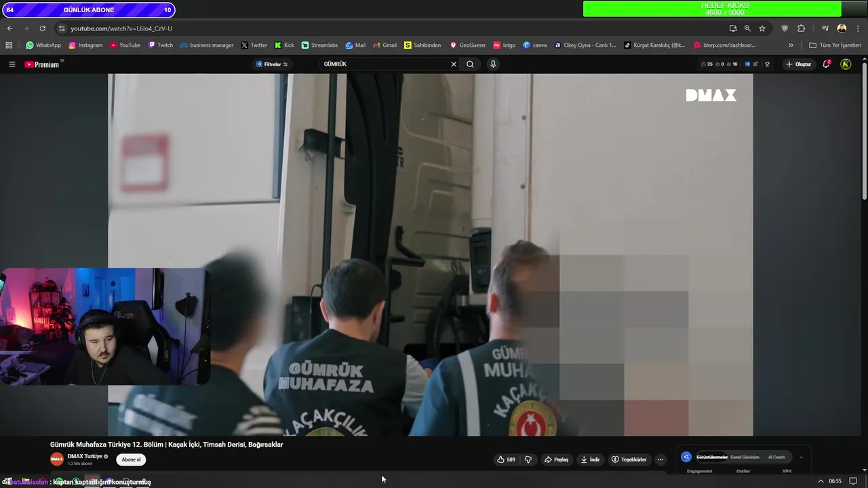The image size is (868, 488).
Task: Open the DMAX Türkiye channel avatar
Action: [57, 460]
